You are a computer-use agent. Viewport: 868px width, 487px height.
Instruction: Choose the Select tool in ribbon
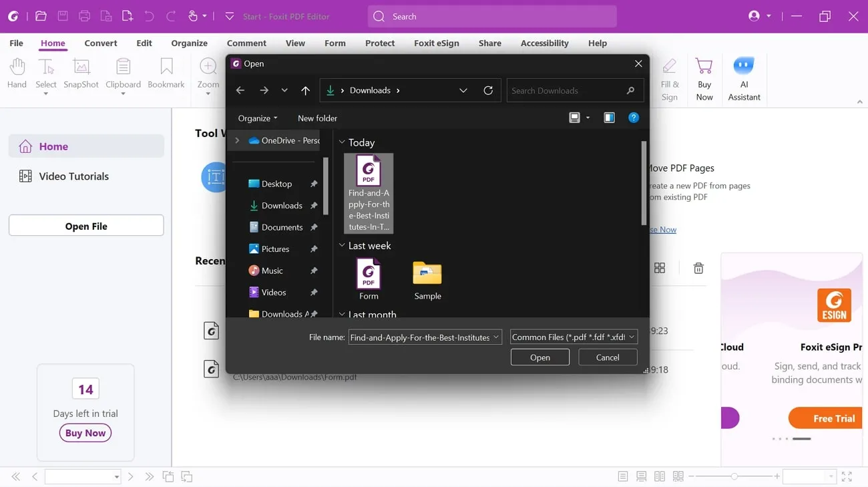pos(46,75)
